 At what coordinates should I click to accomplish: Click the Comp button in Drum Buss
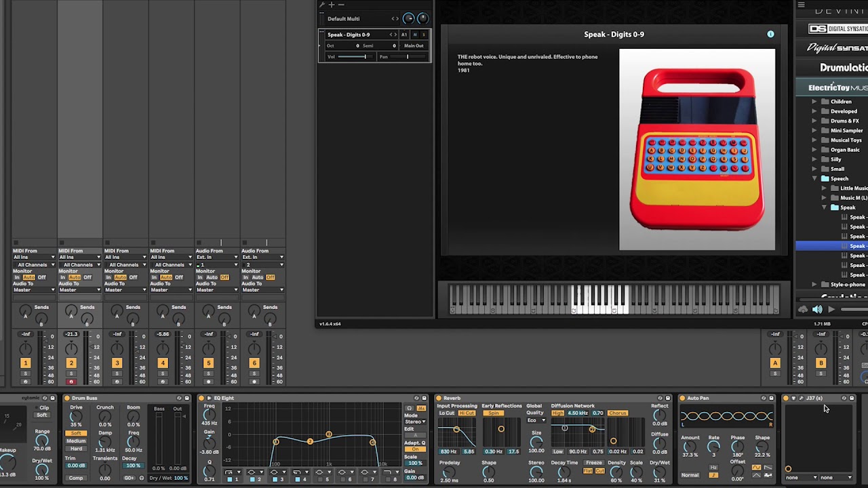coord(76,478)
